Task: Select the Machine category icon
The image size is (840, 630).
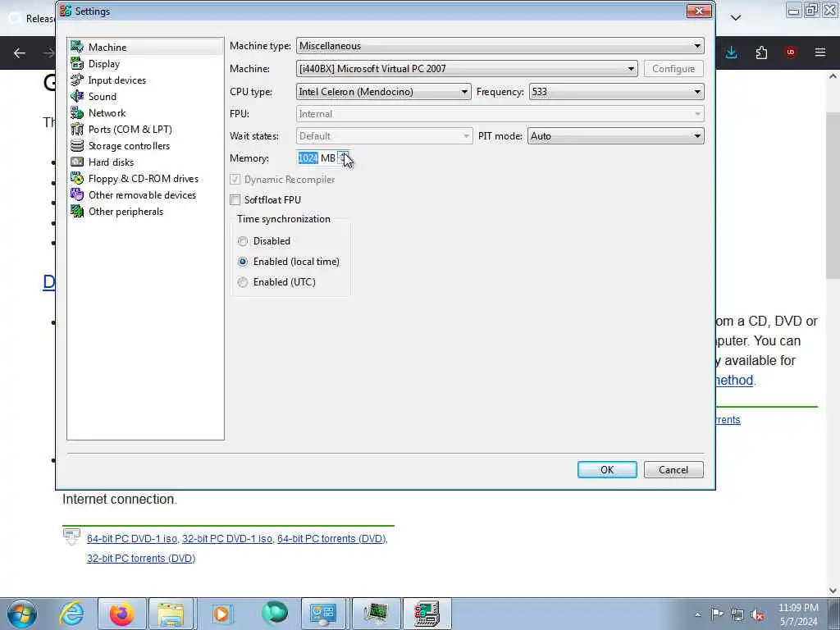Action: click(x=77, y=47)
